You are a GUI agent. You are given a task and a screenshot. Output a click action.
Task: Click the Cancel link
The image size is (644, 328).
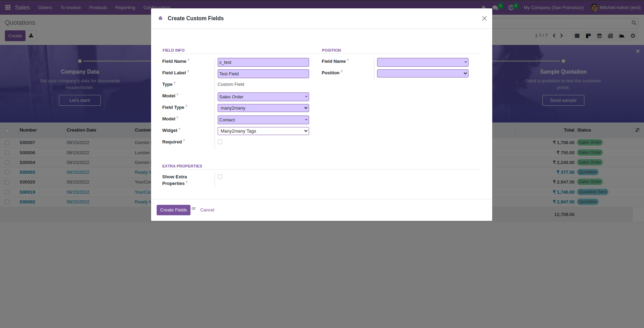pos(207,210)
